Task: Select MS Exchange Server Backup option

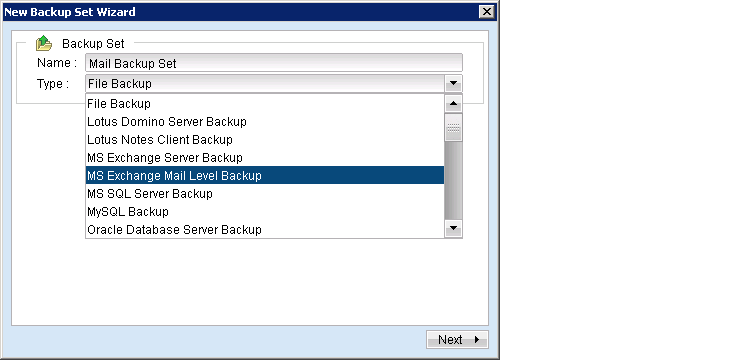Action: pyautogui.click(x=265, y=158)
